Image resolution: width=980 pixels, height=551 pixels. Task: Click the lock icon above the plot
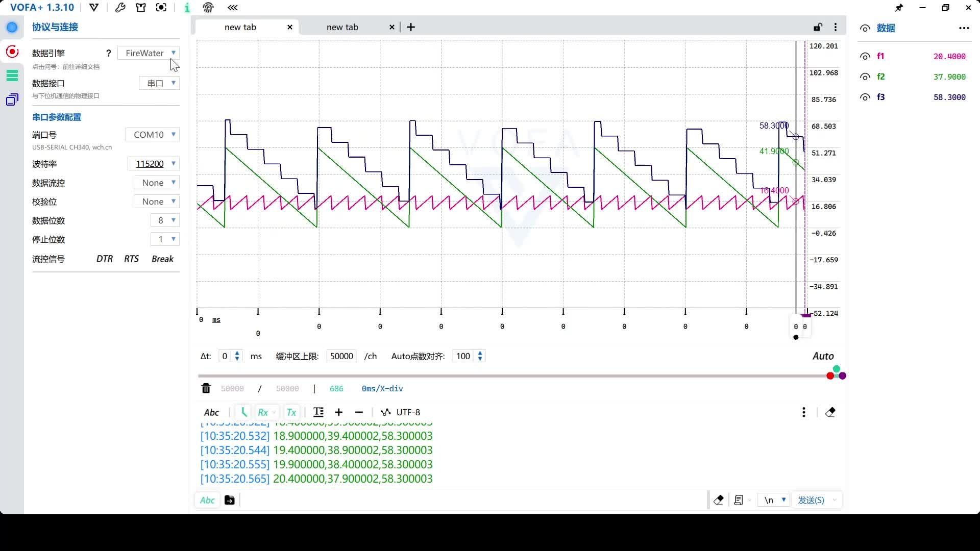pos(817,27)
